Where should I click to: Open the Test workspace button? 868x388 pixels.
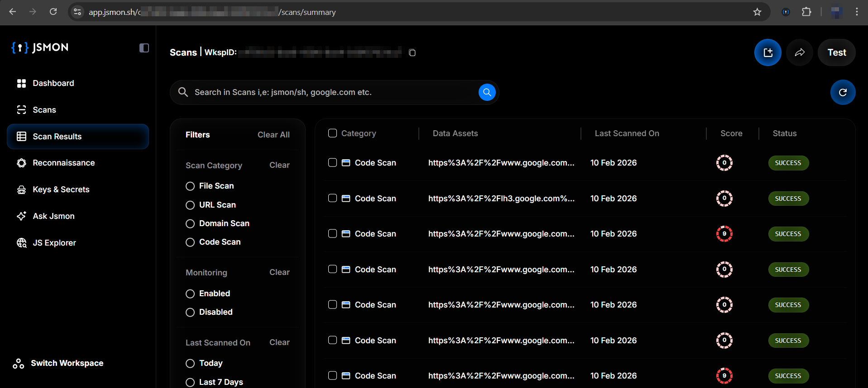point(836,52)
